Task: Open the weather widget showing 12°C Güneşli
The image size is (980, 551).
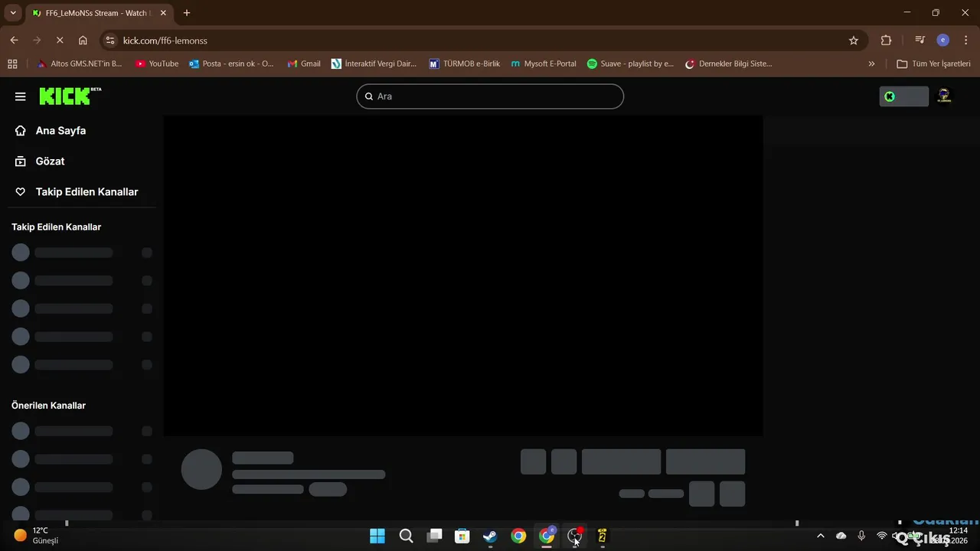Action: pos(36,536)
